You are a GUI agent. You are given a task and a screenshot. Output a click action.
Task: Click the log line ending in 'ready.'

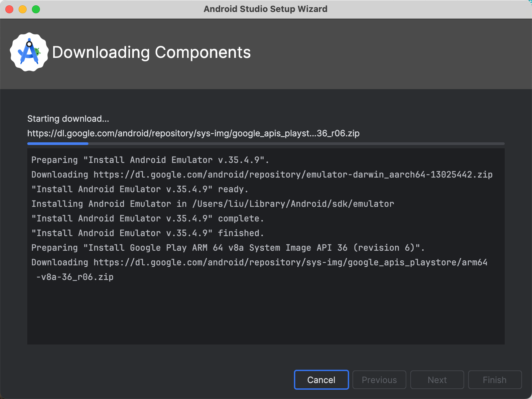click(x=140, y=189)
